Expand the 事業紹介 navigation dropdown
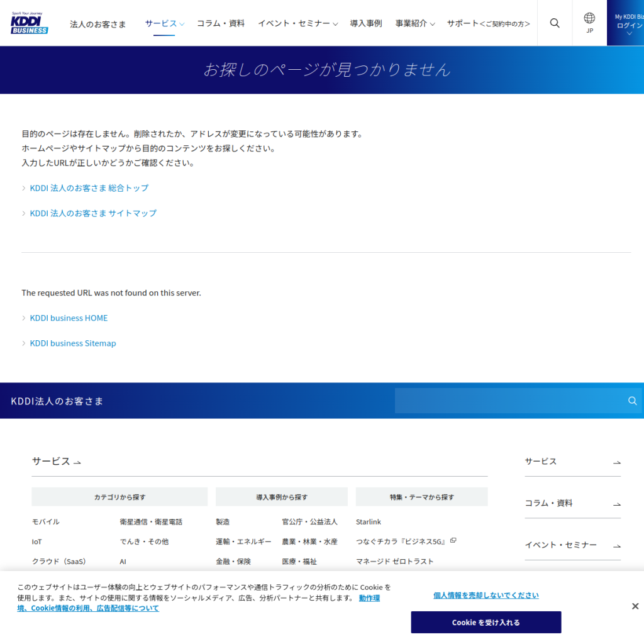This screenshot has height=644, width=644. point(415,24)
